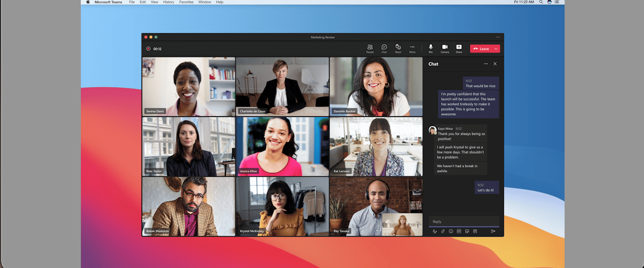Open the People participants panel
Image resolution: width=644 pixels, height=268 pixels.
pyautogui.click(x=370, y=49)
